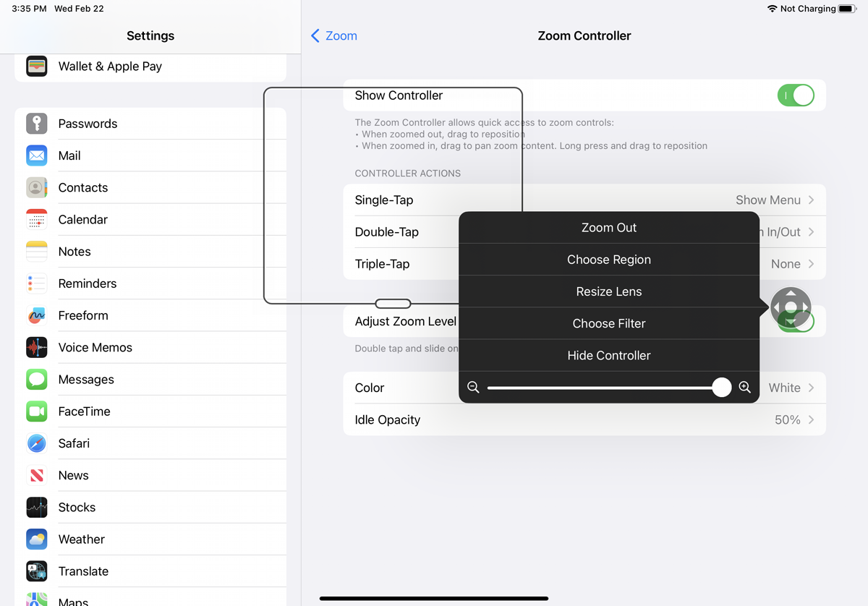Choose Filter from the zoom menu

[608, 323]
